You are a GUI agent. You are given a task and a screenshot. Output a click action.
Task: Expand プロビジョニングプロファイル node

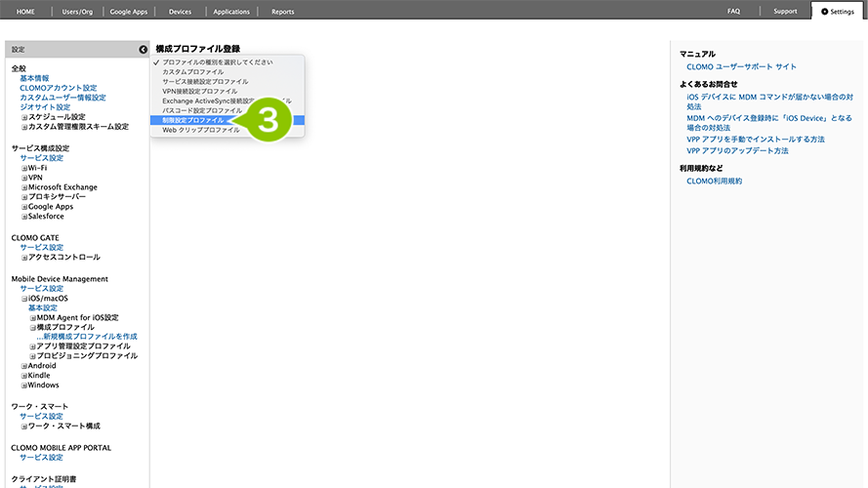32,356
